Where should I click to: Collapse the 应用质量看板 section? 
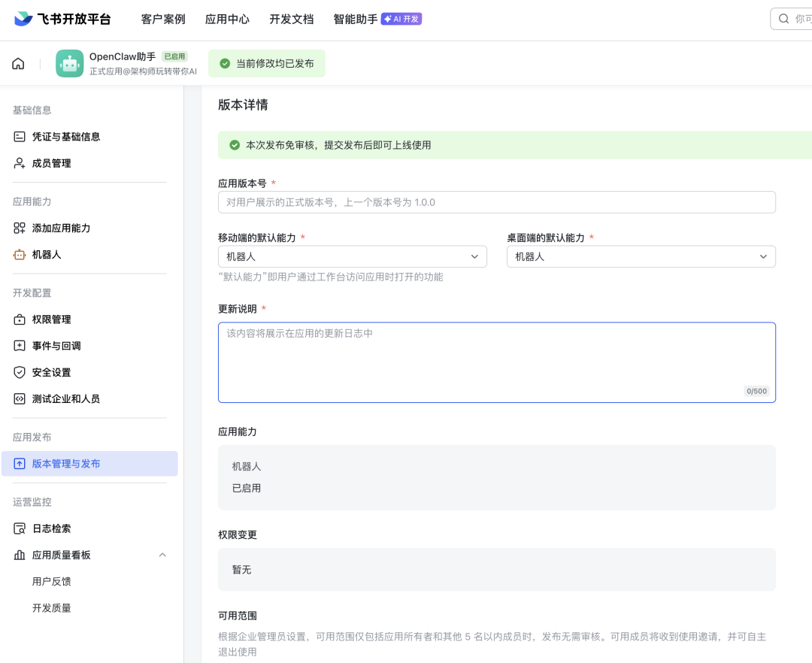click(162, 555)
